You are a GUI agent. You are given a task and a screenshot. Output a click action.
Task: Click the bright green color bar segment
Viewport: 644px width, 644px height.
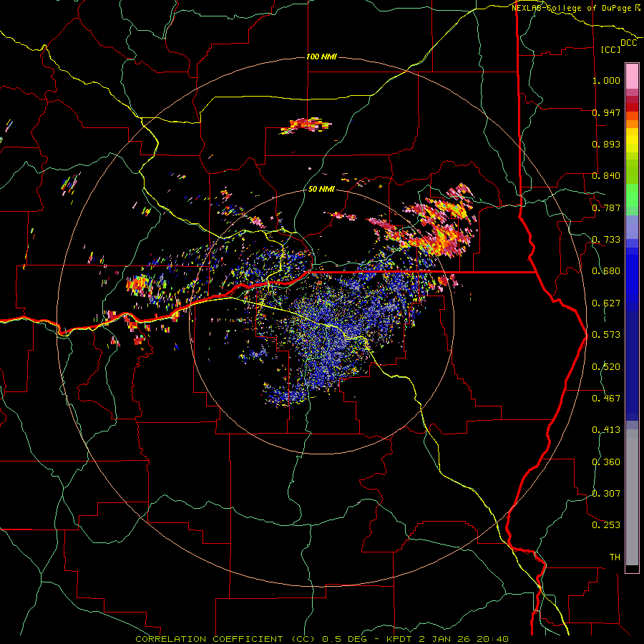(x=632, y=195)
